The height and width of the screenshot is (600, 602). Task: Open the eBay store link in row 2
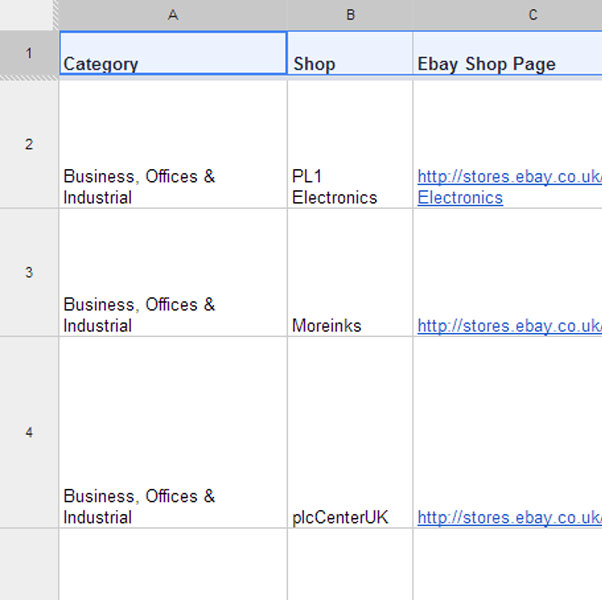pyautogui.click(x=509, y=177)
